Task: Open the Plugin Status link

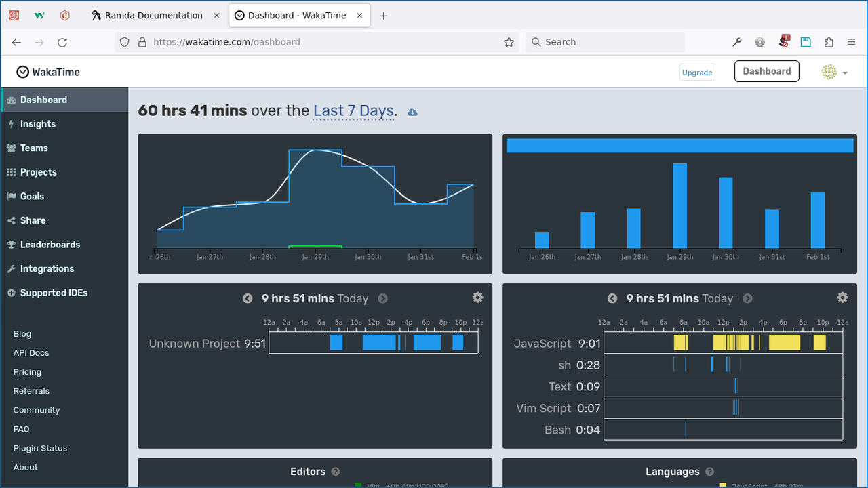Action: pyautogui.click(x=40, y=448)
